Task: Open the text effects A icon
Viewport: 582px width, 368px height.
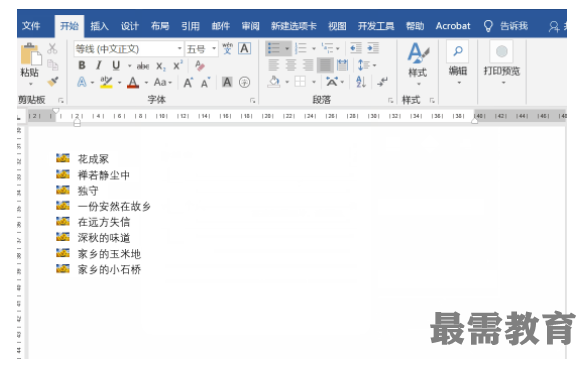Action: 82,82
